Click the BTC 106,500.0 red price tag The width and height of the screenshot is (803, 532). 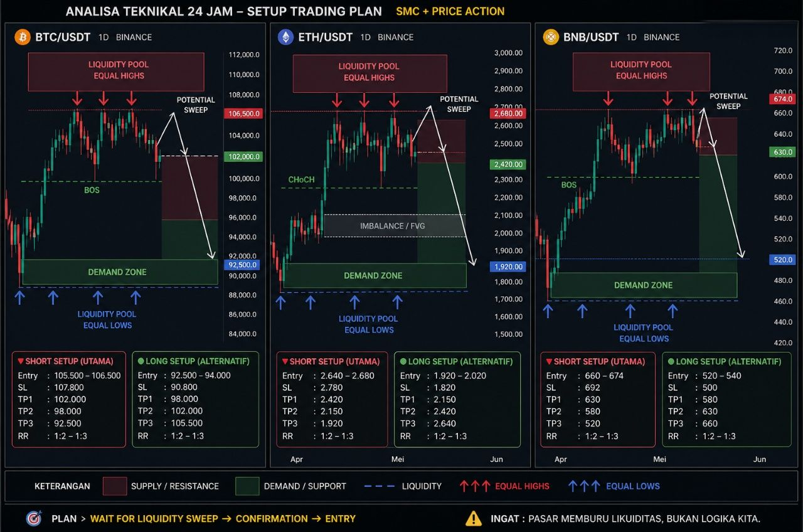[x=242, y=114]
